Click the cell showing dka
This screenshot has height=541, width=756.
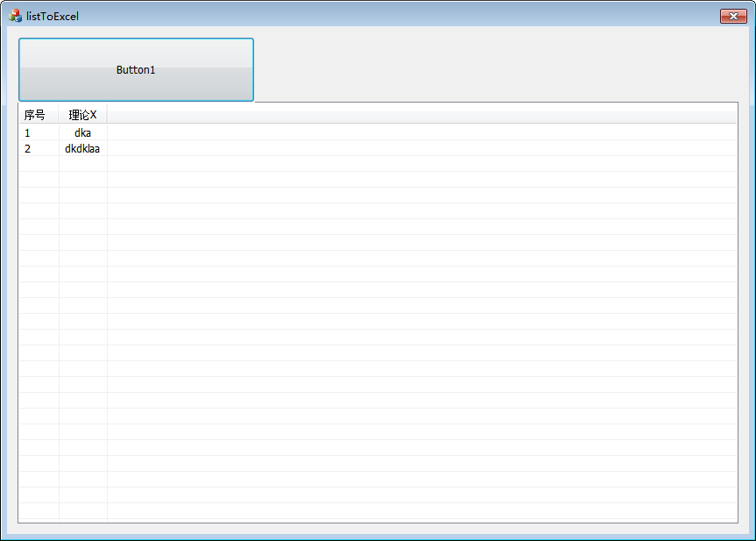tap(82, 132)
